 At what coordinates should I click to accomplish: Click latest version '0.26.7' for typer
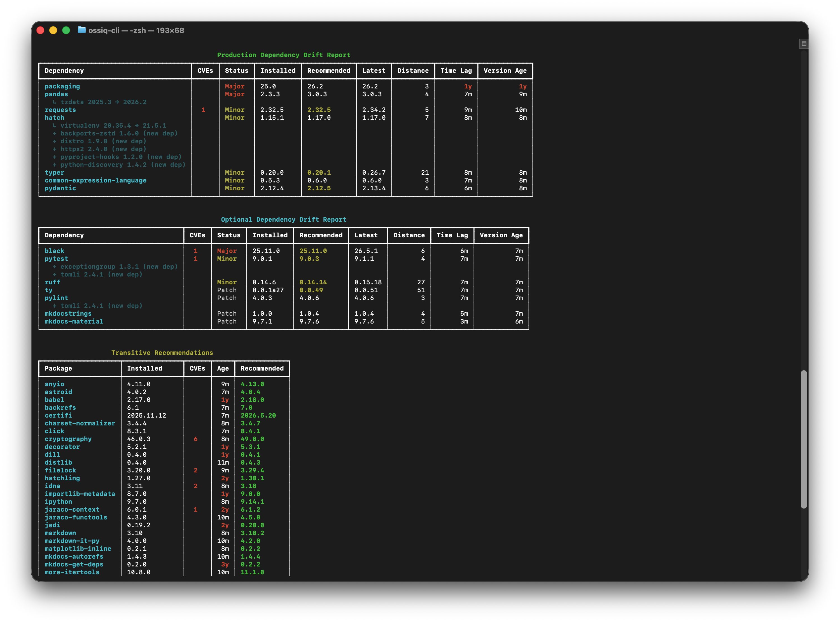(x=374, y=173)
